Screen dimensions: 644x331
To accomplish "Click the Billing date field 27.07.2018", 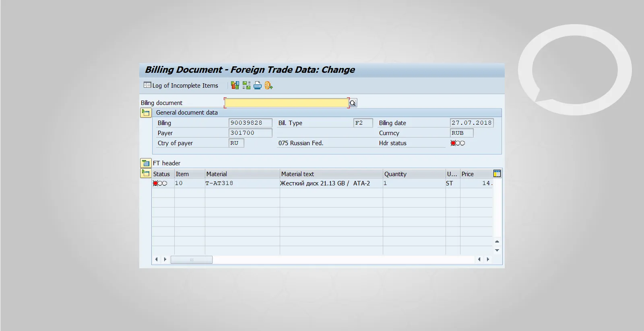I will click(472, 123).
